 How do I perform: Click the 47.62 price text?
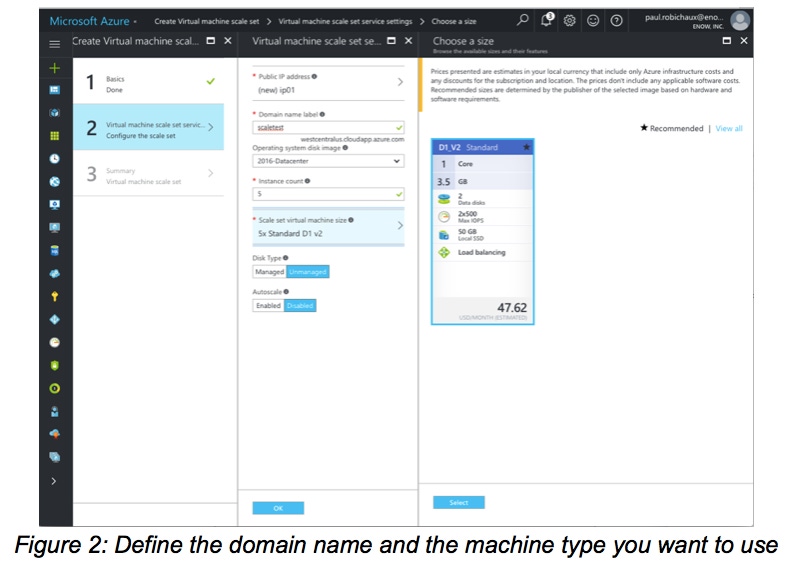click(x=512, y=307)
